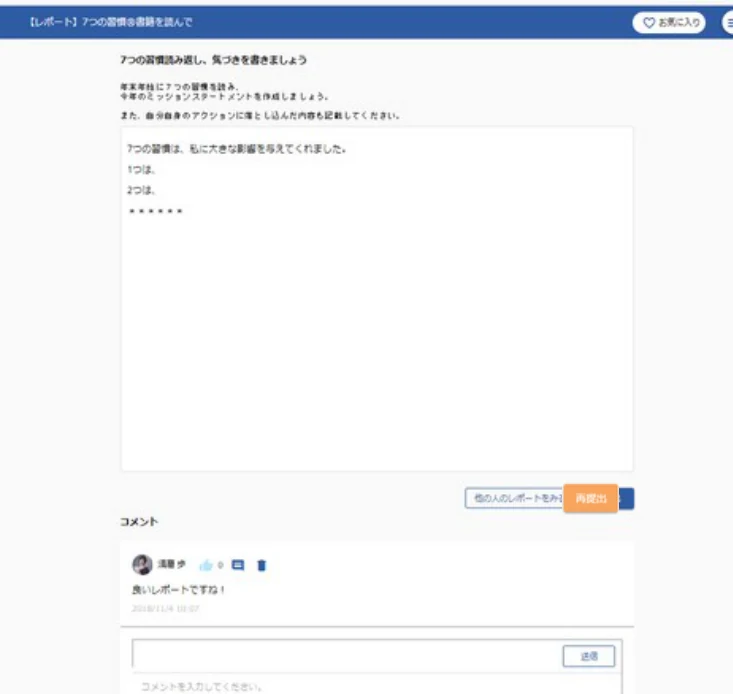Click the heart icon in favorite button
The height and width of the screenshot is (694, 733).
[x=649, y=22]
